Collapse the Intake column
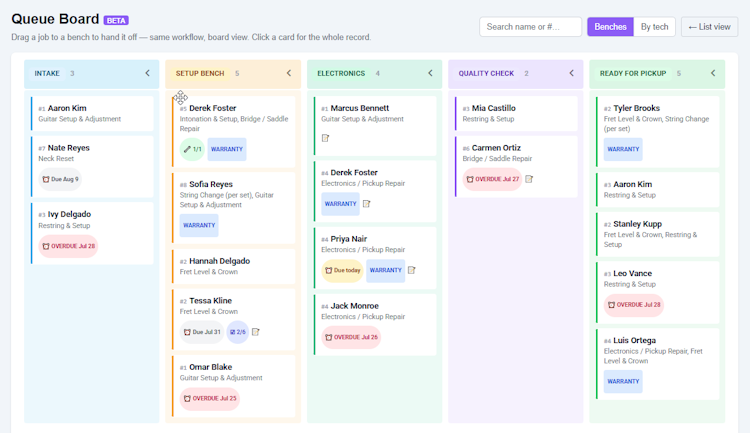Viewport: 750px width, 433px height. click(147, 73)
